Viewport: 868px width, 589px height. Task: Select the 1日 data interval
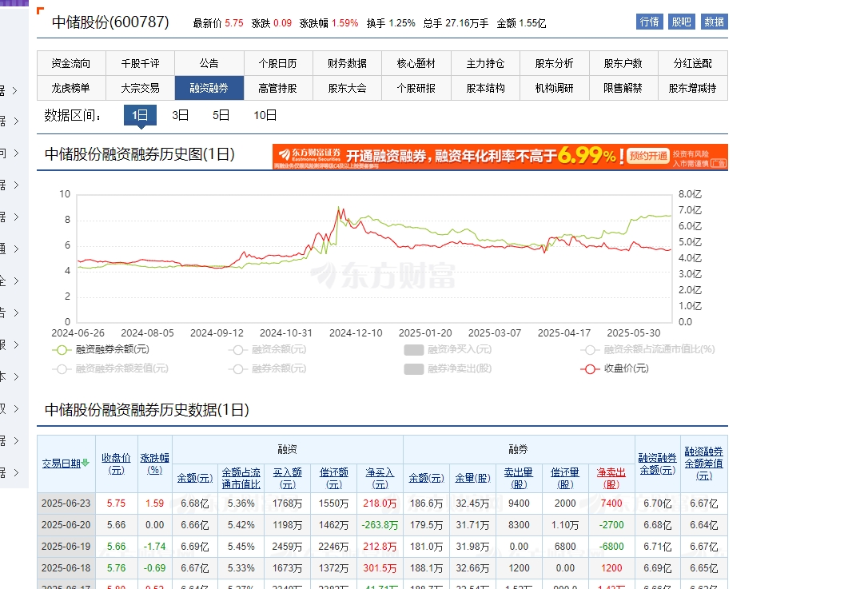coord(140,115)
